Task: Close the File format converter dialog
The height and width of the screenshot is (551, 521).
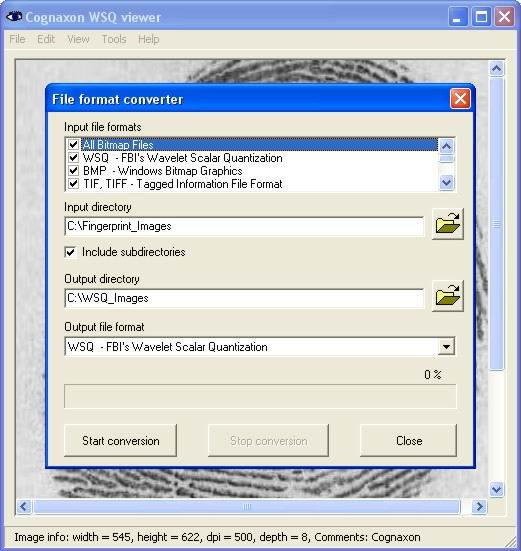Action: point(460,99)
